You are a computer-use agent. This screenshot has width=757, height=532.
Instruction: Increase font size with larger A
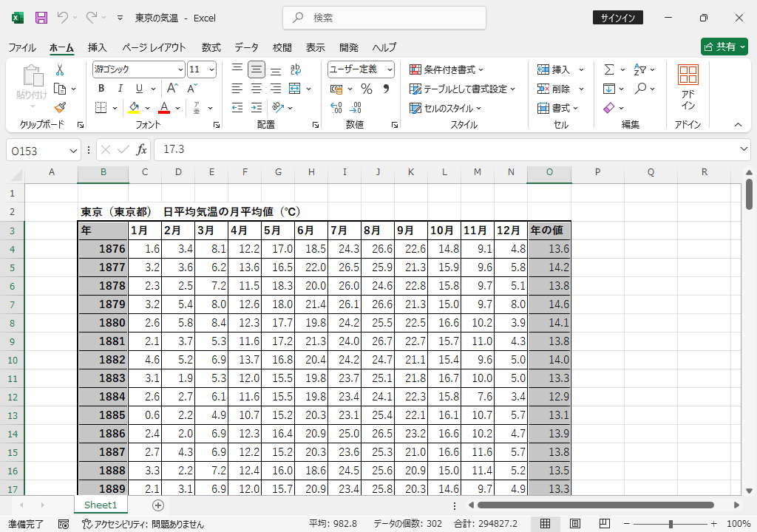tap(172, 89)
